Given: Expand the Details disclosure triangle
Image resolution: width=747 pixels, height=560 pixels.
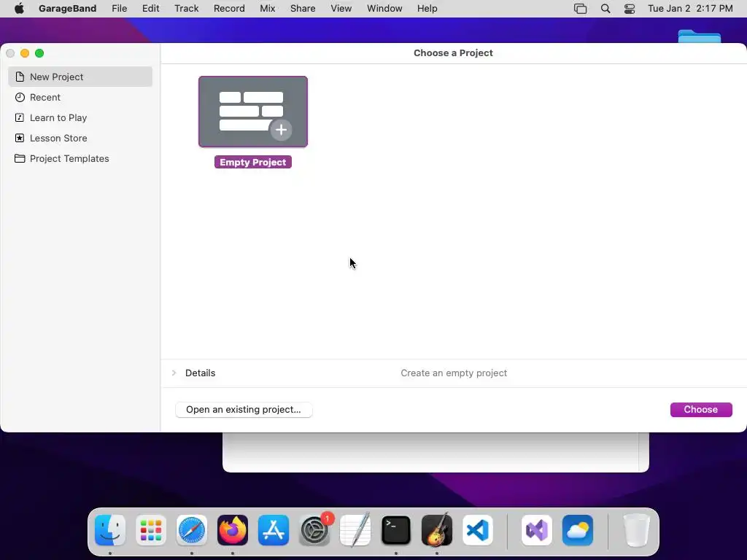Looking at the screenshot, I should pos(174,373).
